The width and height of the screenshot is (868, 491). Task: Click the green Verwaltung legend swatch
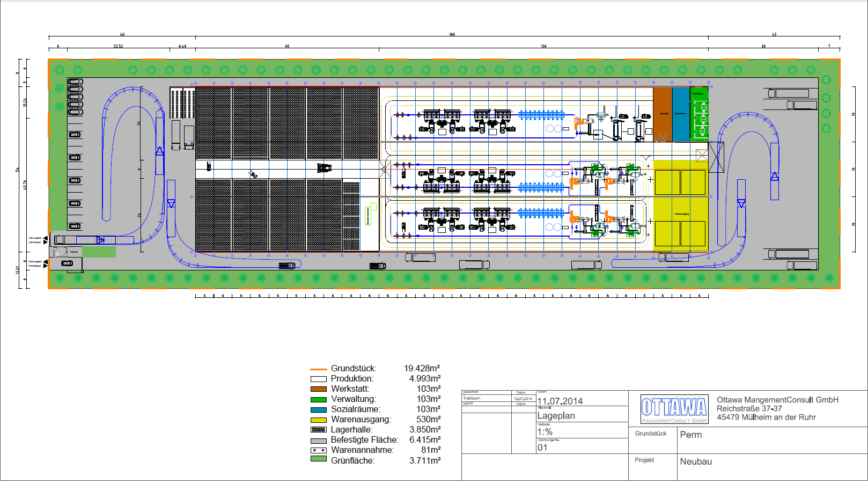(319, 399)
